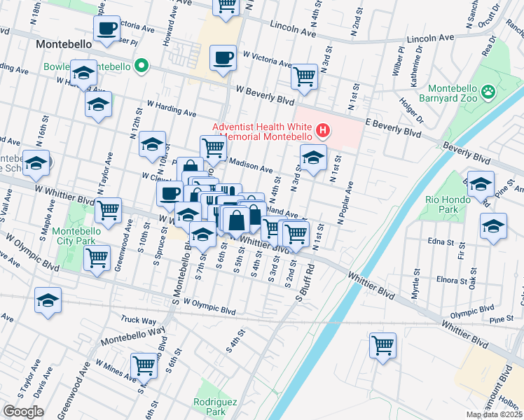Click the shopping cart marker near W Olympic Blvd
The width and height of the screenshot is (524, 420).
(x=97, y=259)
